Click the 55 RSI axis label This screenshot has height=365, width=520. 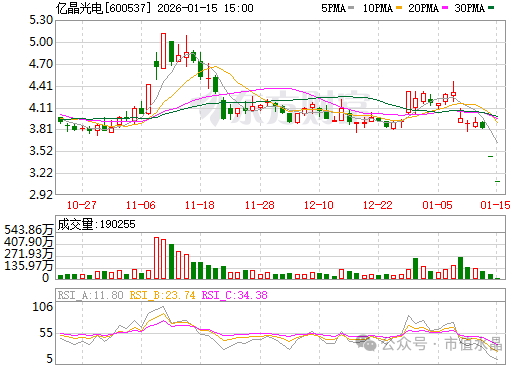click(x=46, y=333)
